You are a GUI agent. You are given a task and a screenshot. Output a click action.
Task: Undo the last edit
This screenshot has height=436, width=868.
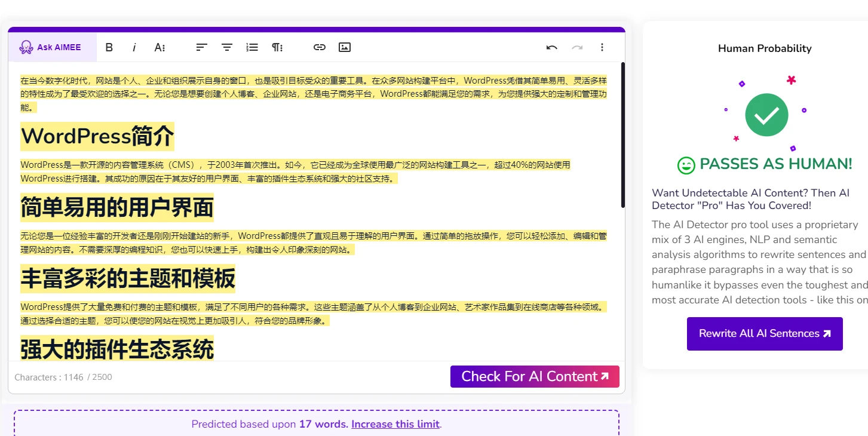click(x=552, y=47)
